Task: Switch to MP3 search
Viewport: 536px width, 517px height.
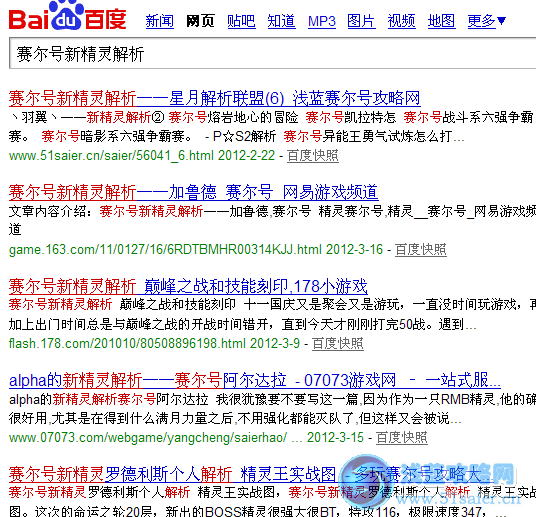Action: tap(322, 21)
